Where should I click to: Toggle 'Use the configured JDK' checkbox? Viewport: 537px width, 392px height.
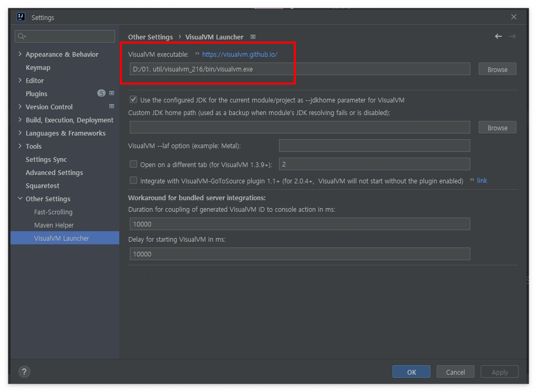coord(133,100)
